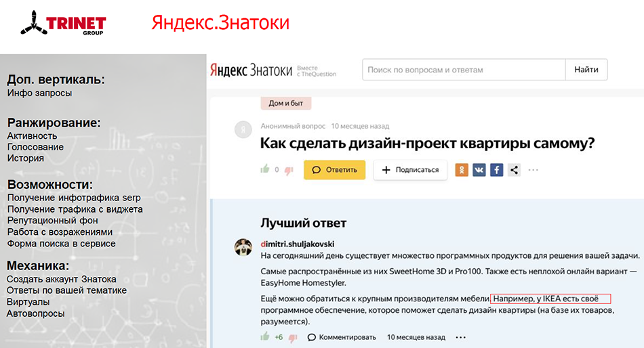Click the Найти search button
The width and height of the screenshot is (644, 348).
pyautogui.click(x=586, y=70)
